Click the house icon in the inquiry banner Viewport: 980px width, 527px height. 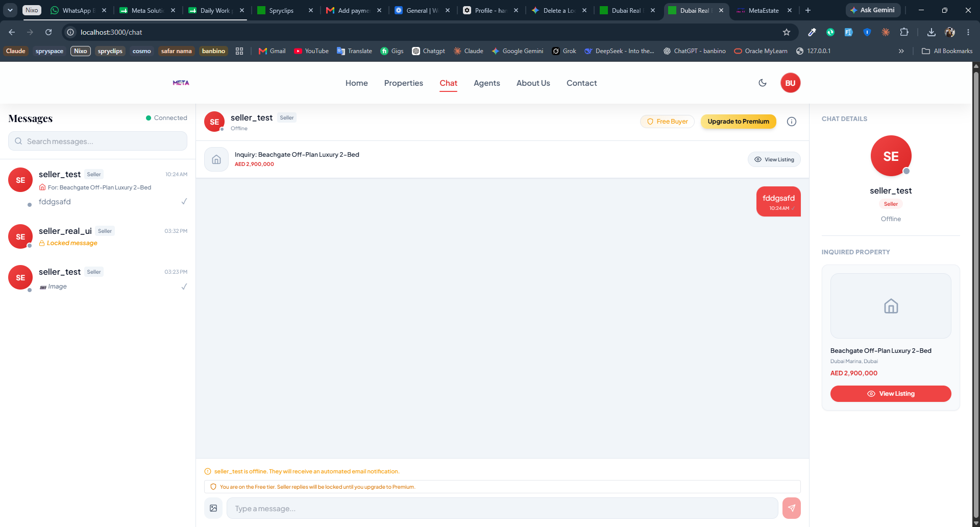216,159
